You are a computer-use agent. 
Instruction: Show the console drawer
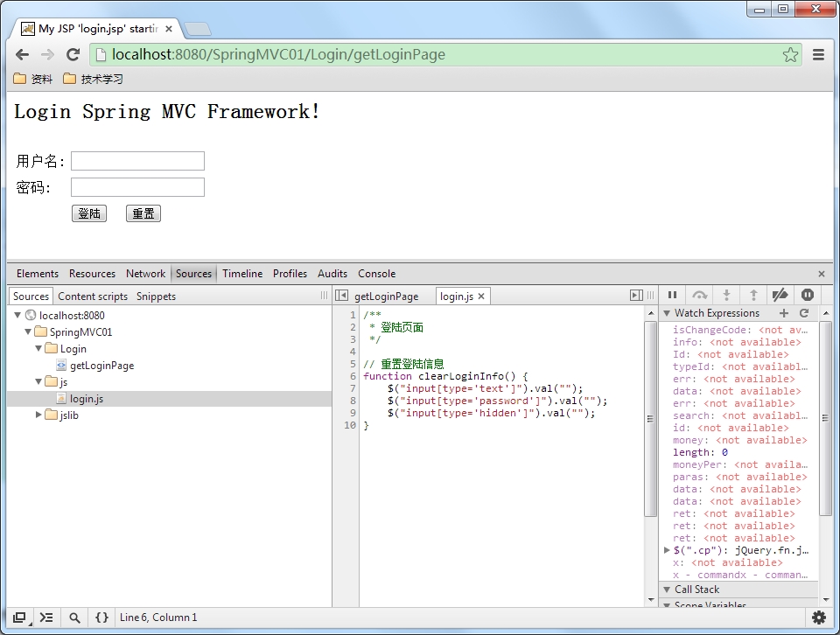(x=46, y=618)
